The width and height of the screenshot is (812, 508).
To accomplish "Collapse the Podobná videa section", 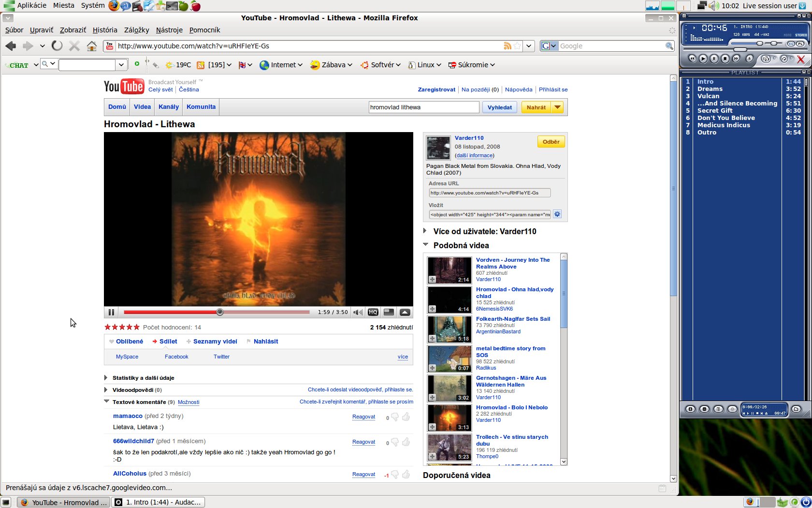I will tap(426, 245).
